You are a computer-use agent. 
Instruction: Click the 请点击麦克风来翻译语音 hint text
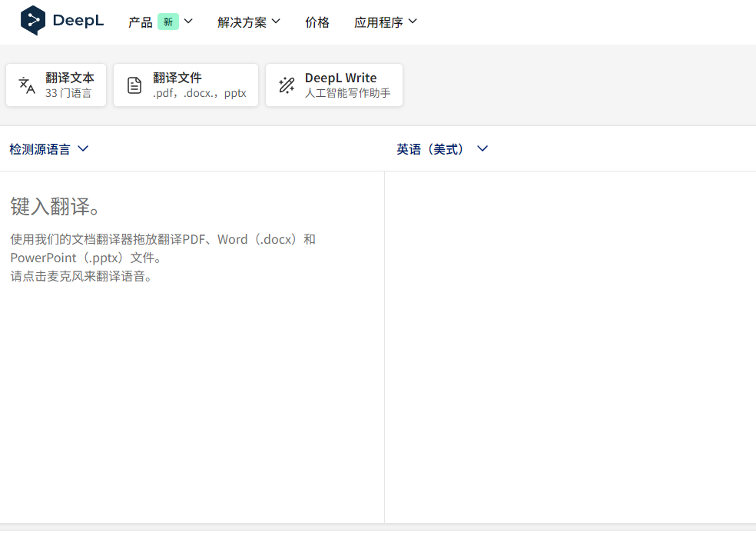(81, 276)
